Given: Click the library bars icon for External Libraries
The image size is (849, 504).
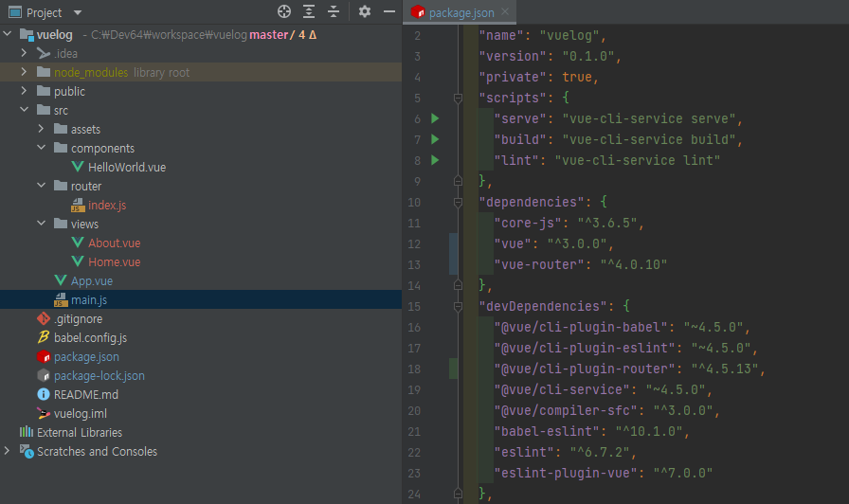Looking at the screenshot, I should pyautogui.click(x=26, y=431).
